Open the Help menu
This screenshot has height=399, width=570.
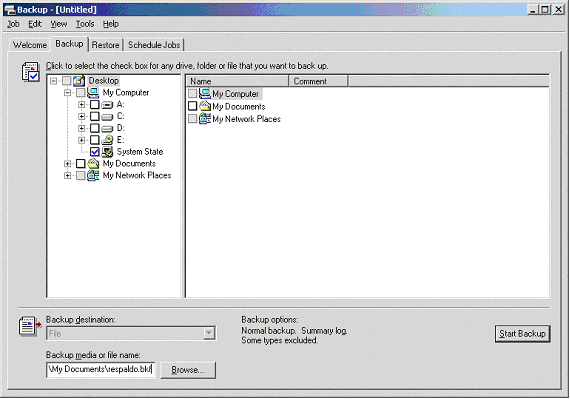[x=111, y=24]
